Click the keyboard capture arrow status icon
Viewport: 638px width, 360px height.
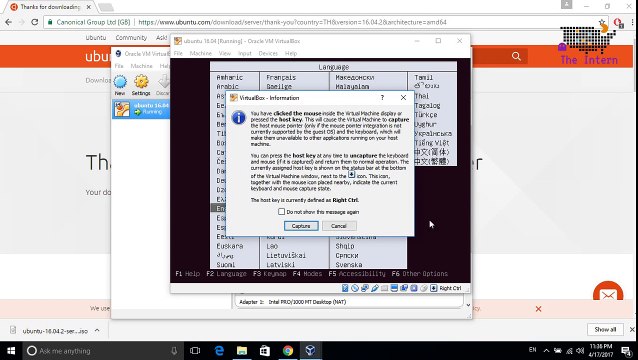433,288
